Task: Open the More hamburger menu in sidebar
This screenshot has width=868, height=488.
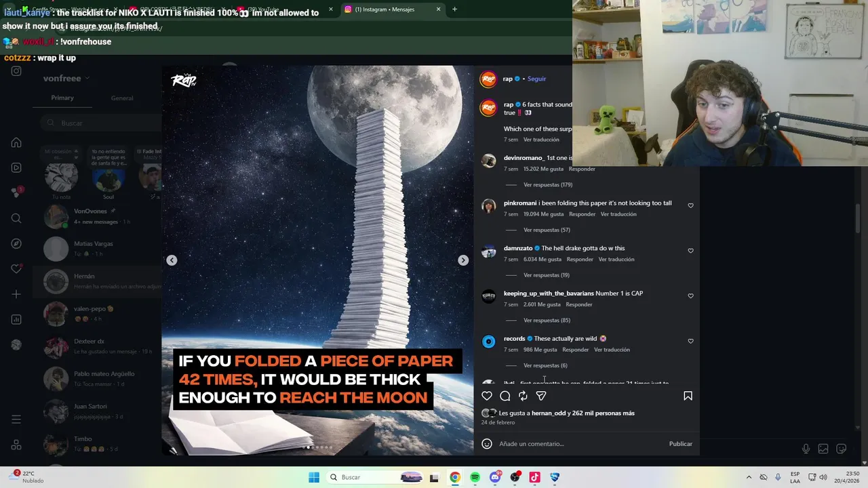Action: (x=16, y=420)
